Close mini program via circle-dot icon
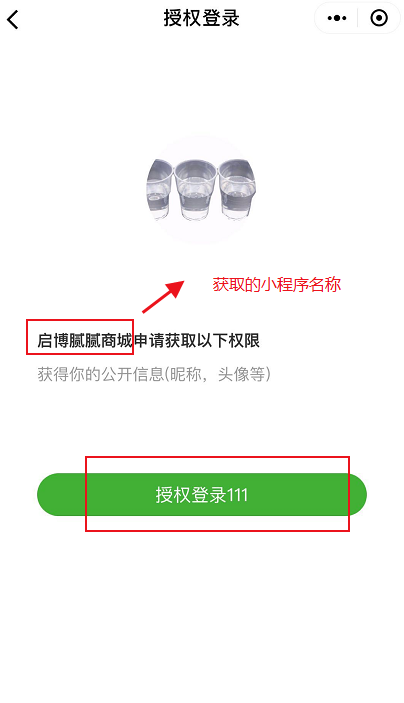 pos(379,18)
